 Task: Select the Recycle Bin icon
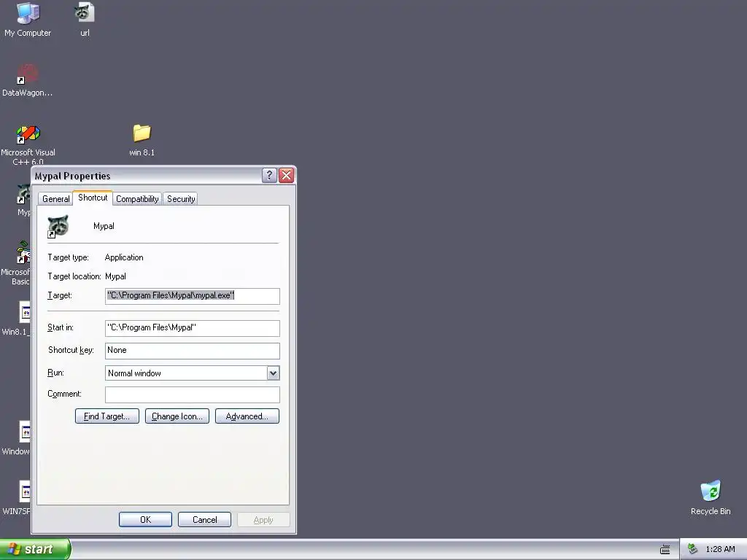711,491
